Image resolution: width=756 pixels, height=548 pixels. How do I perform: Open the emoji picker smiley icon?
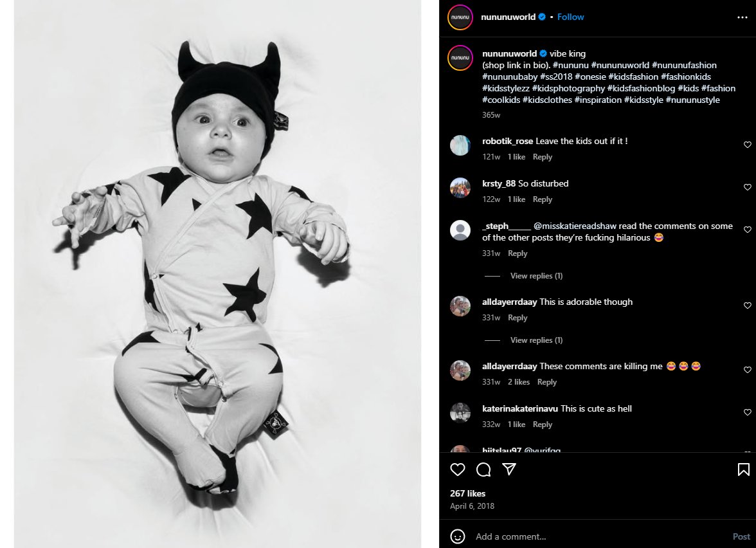coord(458,536)
